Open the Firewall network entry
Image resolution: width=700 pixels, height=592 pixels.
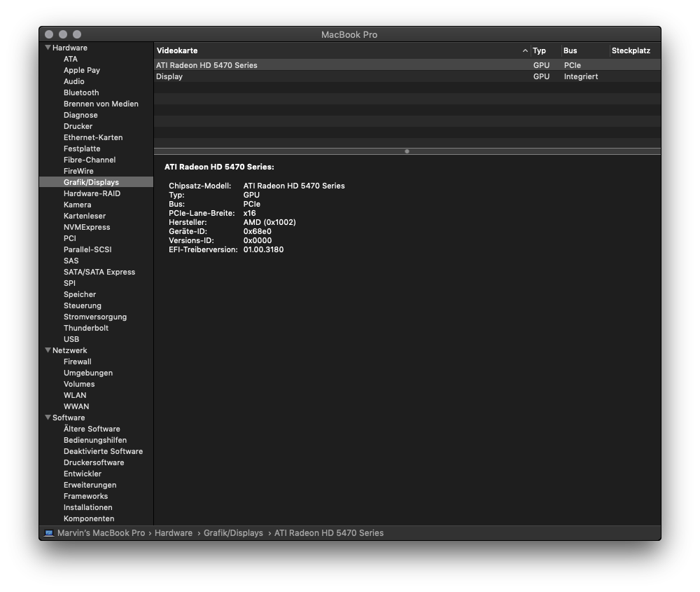[x=77, y=362]
